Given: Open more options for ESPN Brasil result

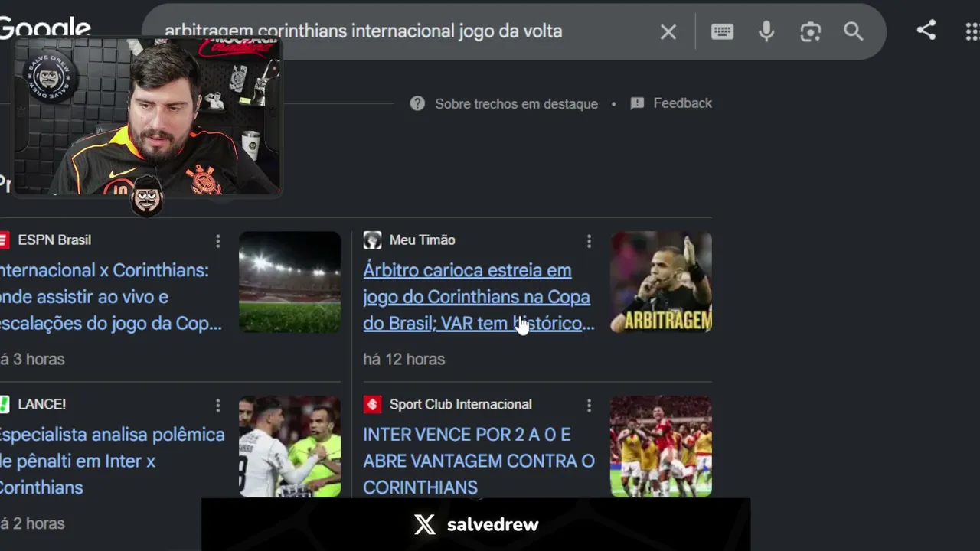Looking at the screenshot, I should point(218,241).
